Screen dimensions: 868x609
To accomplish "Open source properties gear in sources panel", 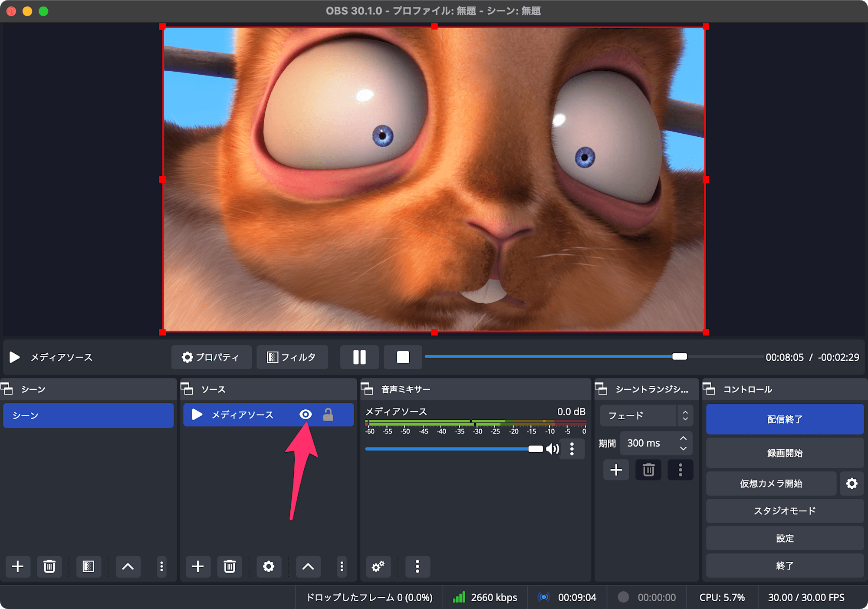I will point(269,566).
